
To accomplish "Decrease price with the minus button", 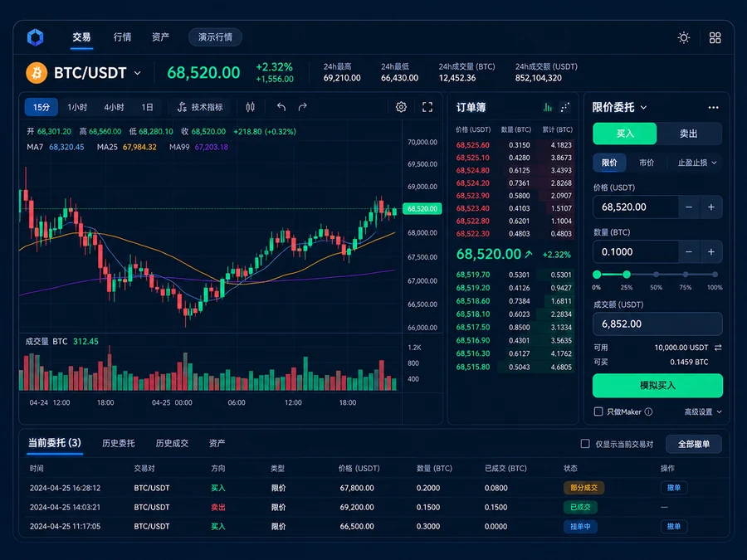I will [689, 207].
